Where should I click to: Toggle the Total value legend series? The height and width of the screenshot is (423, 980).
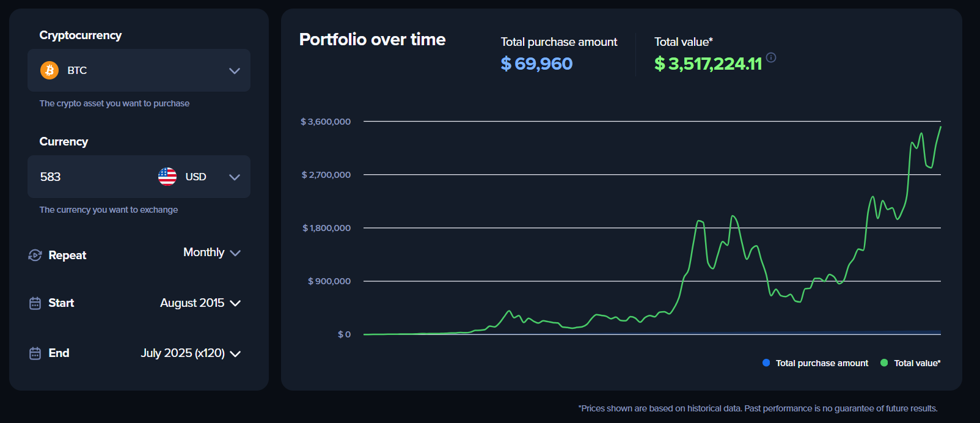pyautogui.click(x=916, y=363)
